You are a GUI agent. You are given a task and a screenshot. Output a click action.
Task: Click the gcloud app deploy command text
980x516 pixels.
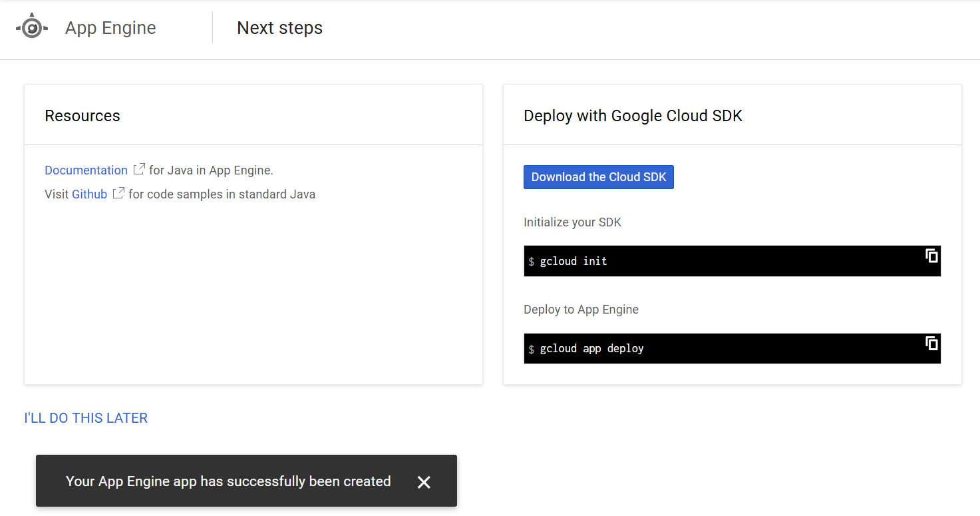[591, 349]
